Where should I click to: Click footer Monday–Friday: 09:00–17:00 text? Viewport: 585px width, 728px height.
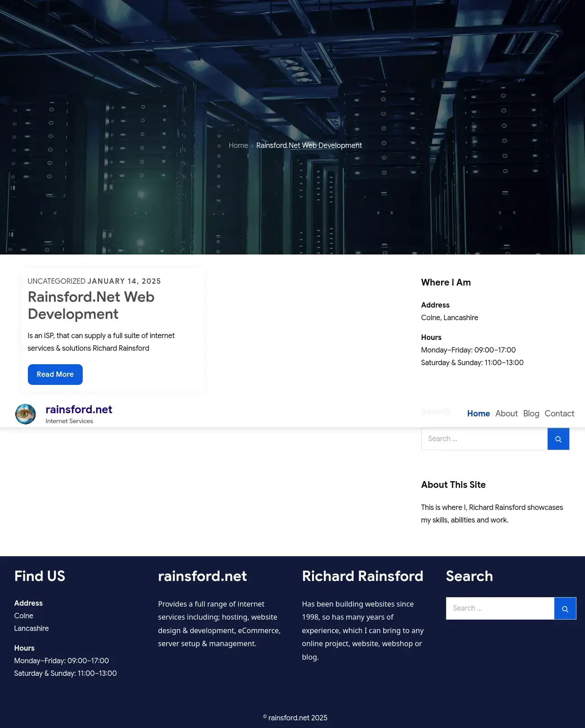click(62, 661)
